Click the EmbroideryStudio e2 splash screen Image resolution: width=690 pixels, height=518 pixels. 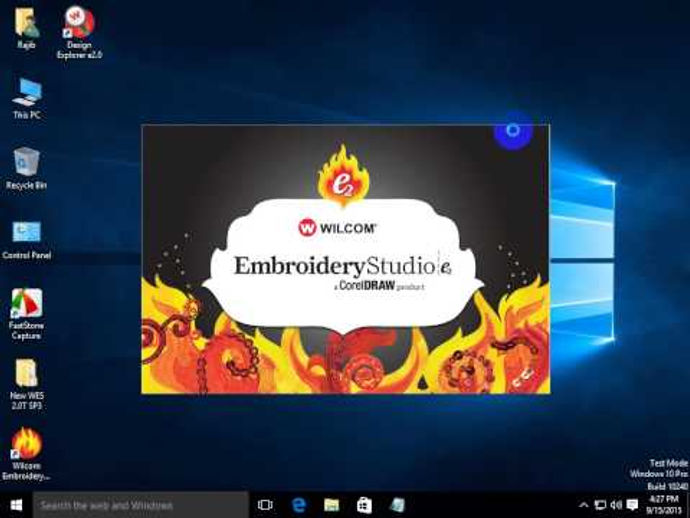tap(345, 260)
